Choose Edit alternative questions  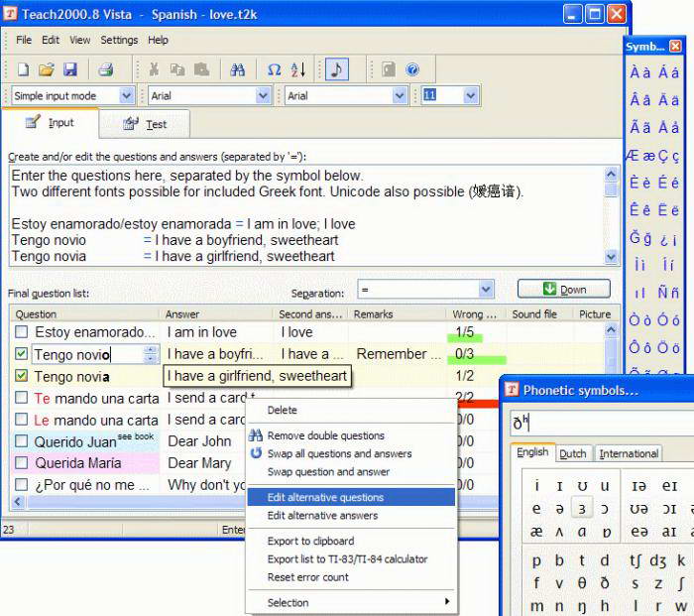click(351, 497)
